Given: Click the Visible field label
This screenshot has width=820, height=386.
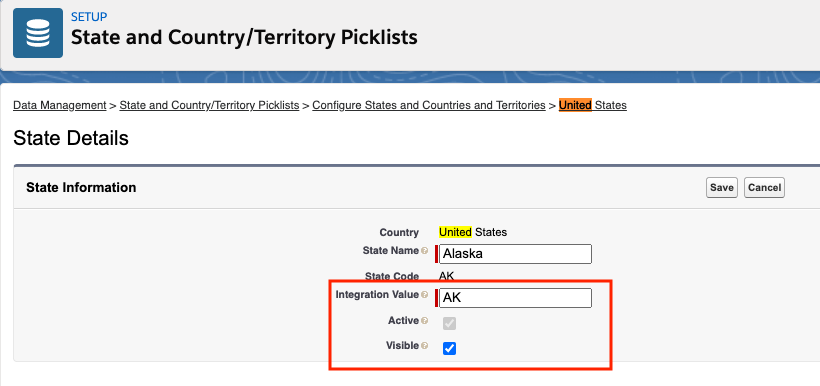Looking at the screenshot, I should 402,346.
